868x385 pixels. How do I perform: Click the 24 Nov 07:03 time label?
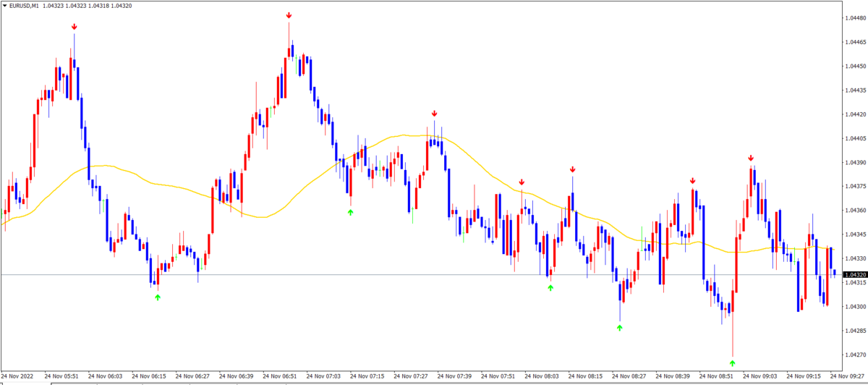[x=323, y=377]
